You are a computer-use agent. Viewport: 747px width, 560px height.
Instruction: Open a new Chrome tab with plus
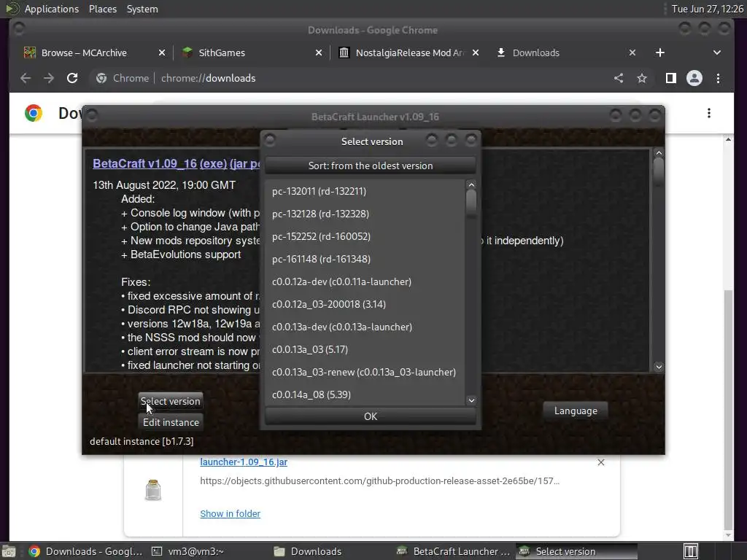(x=659, y=52)
